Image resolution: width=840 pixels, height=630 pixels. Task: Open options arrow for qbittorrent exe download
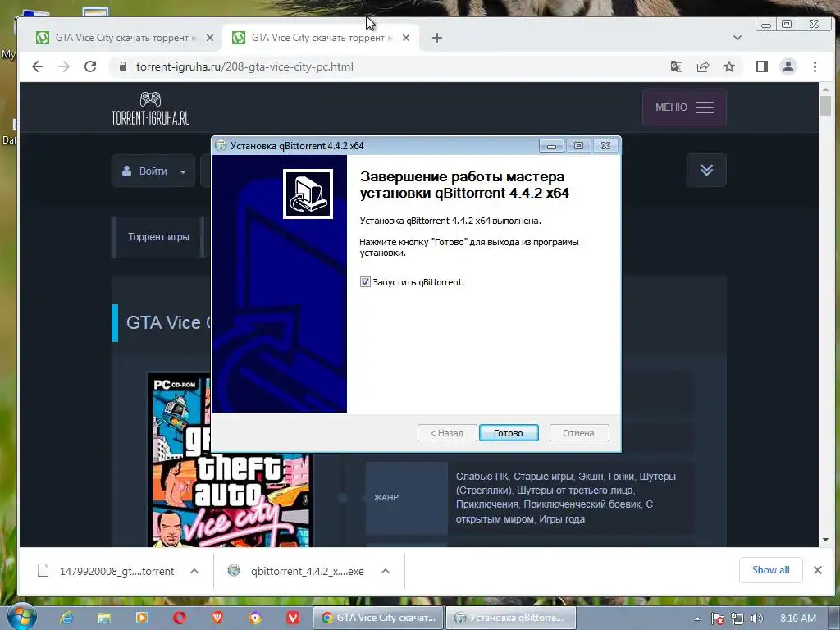tap(386, 571)
